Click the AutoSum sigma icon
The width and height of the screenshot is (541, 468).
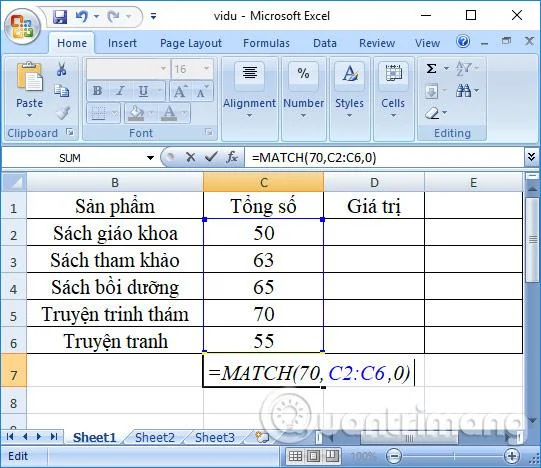[431, 68]
